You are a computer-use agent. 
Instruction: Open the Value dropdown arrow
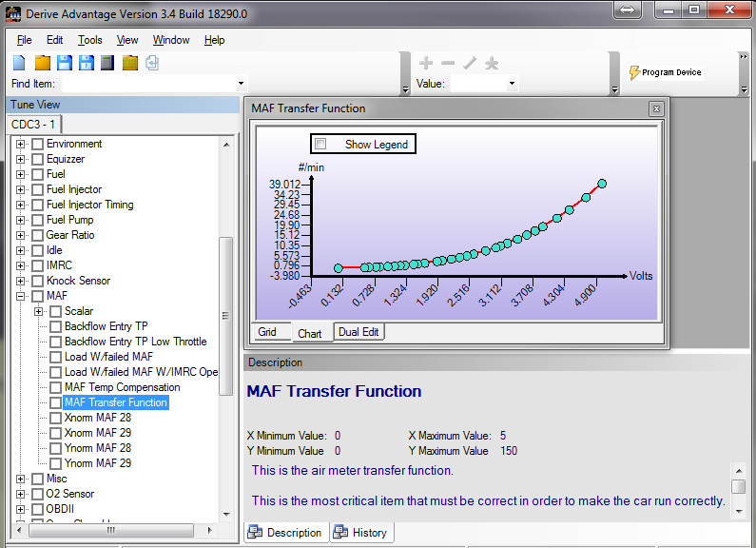pos(512,84)
